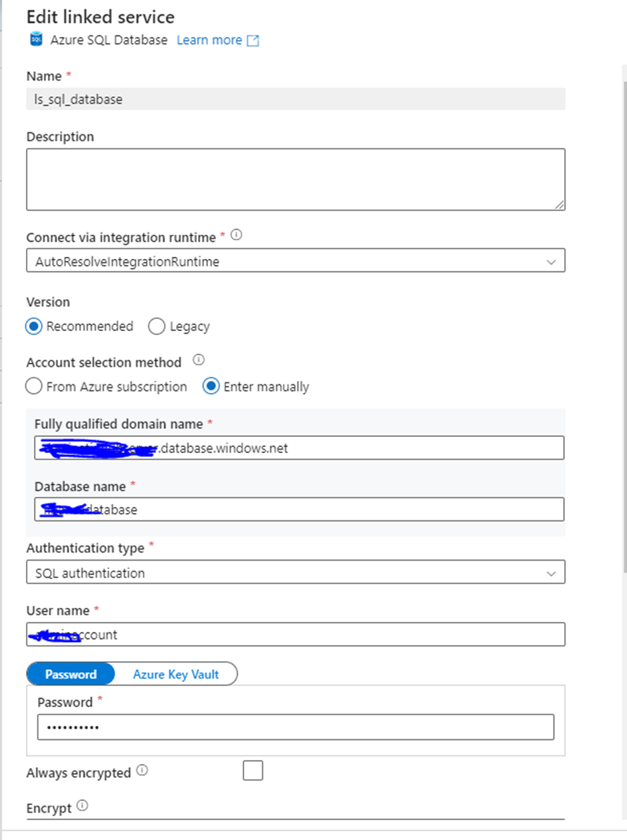Open the integration runtime info tooltip icon
Image resolution: width=627 pixels, height=840 pixels.
pyautogui.click(x=235, y=236)
